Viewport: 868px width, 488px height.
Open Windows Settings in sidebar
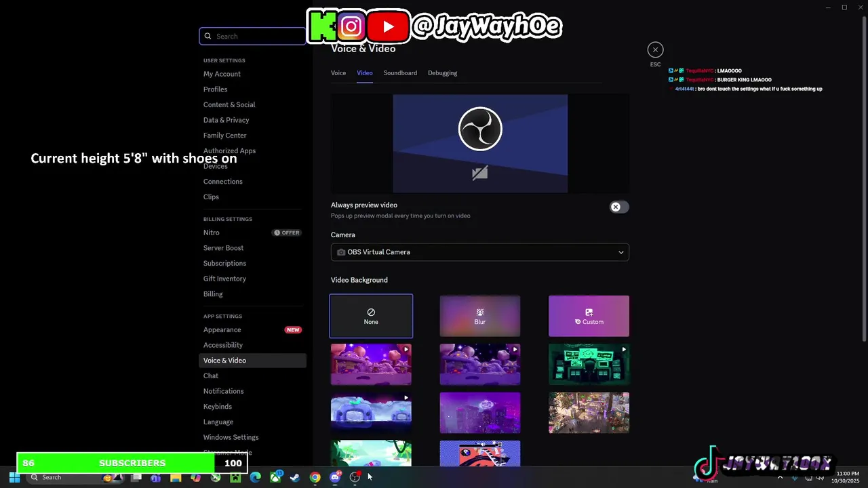252,437
